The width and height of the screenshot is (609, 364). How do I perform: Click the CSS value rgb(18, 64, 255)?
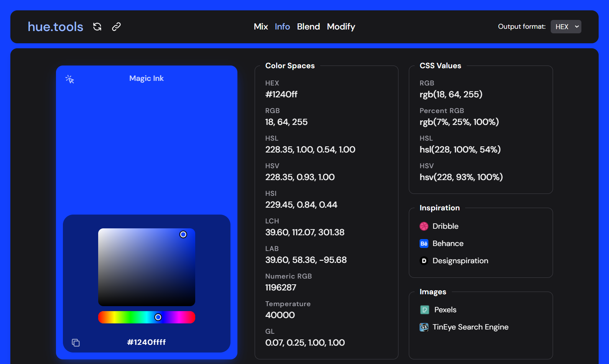(x=451, y=94)
